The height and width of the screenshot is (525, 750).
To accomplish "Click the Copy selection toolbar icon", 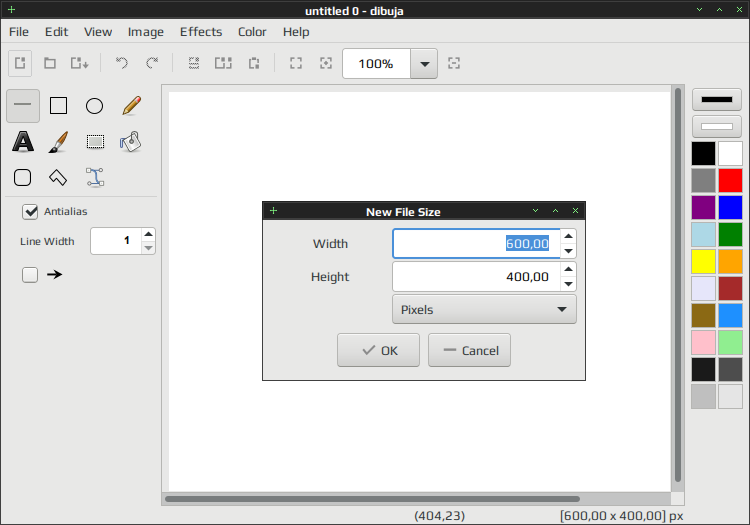I will pyautogui.click(x=223, y=63).
